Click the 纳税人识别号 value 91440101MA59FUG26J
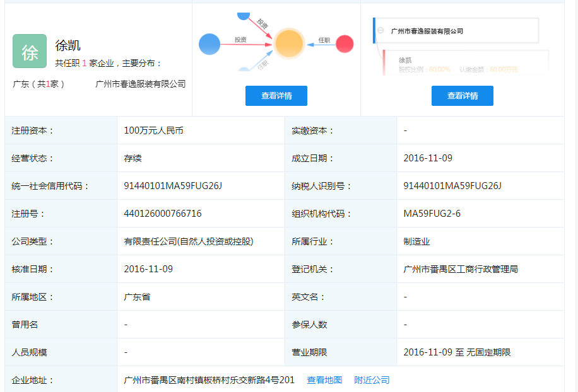The width and height of the screenshot is (578, 392). tap(452, 186)
